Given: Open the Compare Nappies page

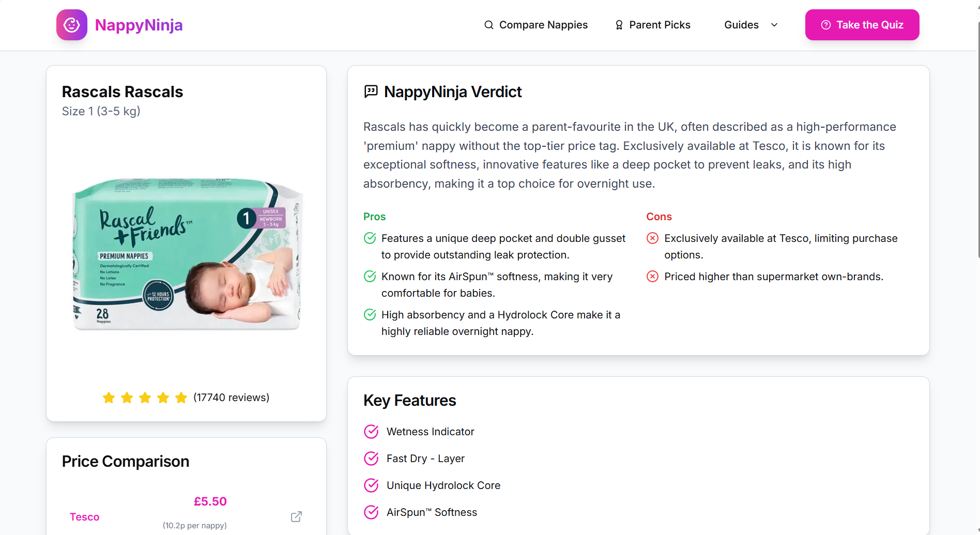Looking at the screenshot, I should pos(543,25).
